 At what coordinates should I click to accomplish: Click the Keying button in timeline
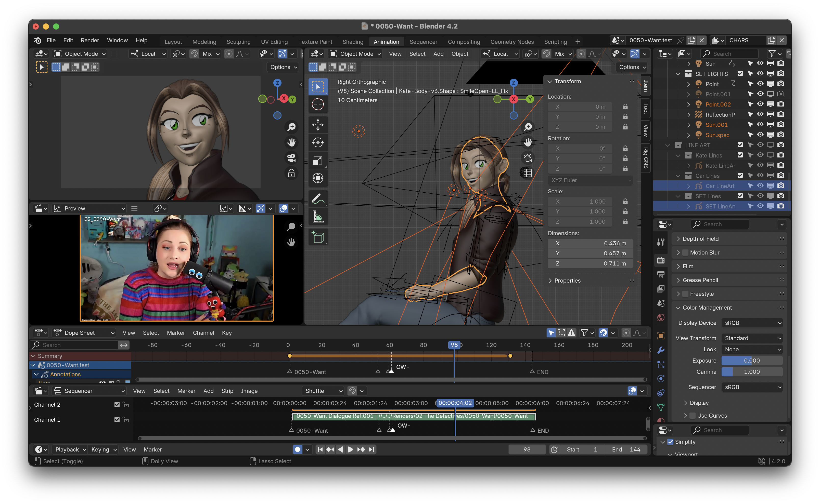(x=103, y=449)
